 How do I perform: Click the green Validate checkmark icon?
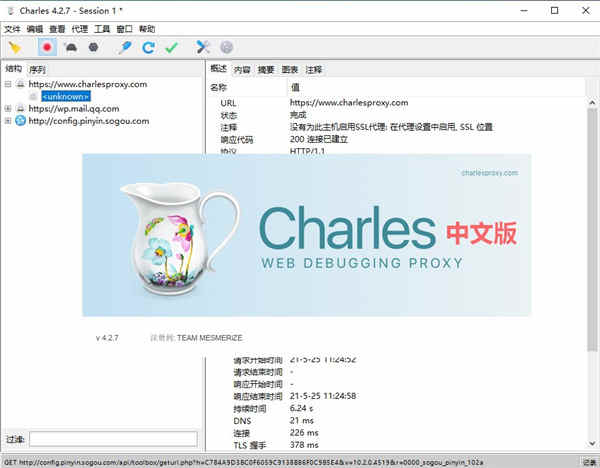172,47
